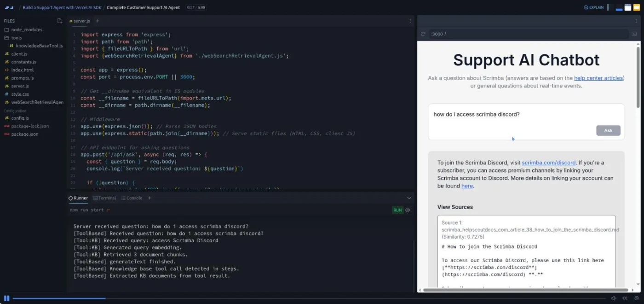Mute the scrim volume
Image resolution: width=644 pixels, height=304 pixels.
click(x=614, y=298)
